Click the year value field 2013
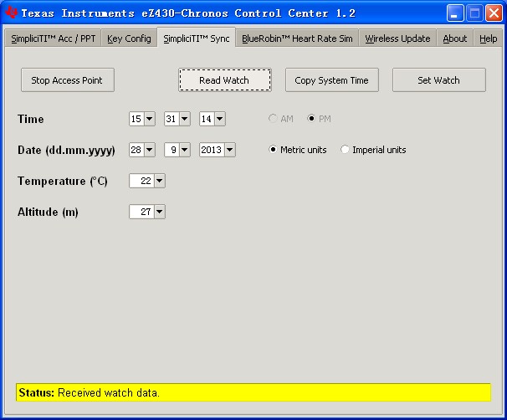Screen dimensions: 507x420 point(212,150)
